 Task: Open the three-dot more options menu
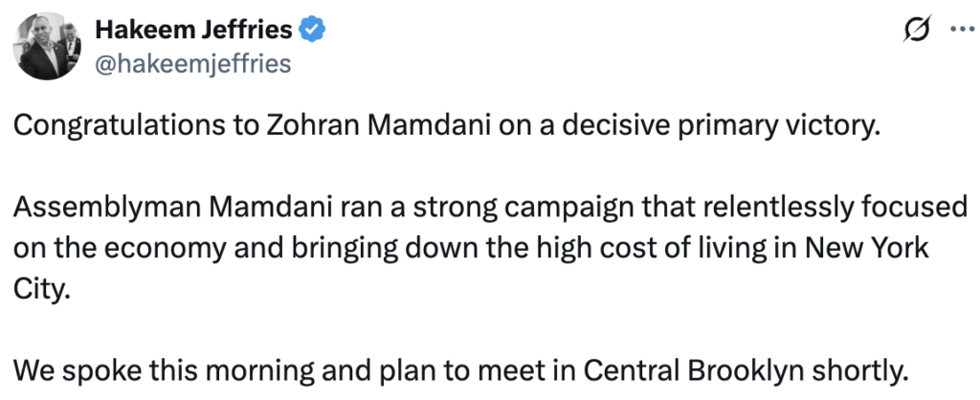coord(957,30)
